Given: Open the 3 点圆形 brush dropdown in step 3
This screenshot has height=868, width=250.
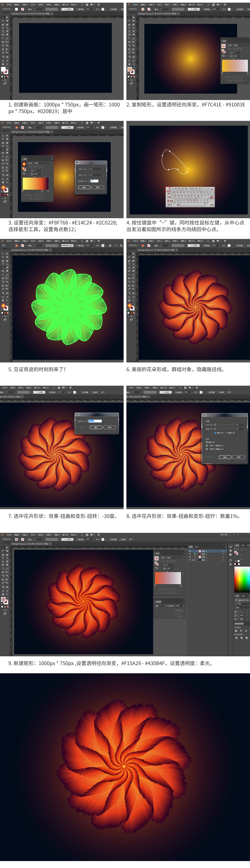Looking at the screenshot, I should point(75,127).
